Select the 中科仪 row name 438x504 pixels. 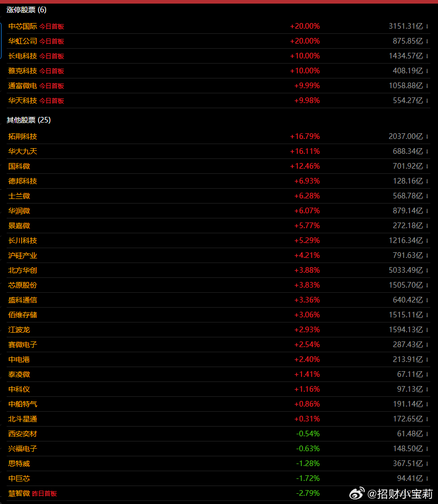19,389
